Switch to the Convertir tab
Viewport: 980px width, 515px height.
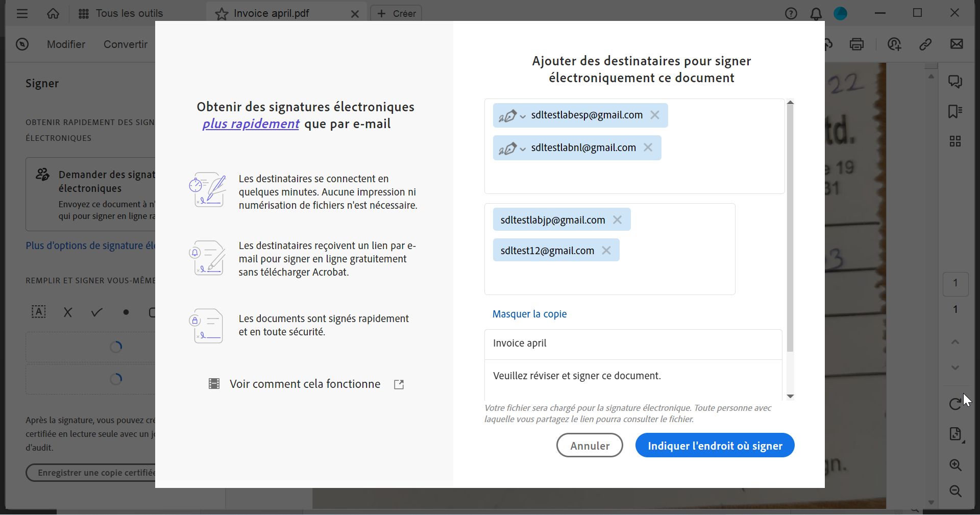coord(126,44)
